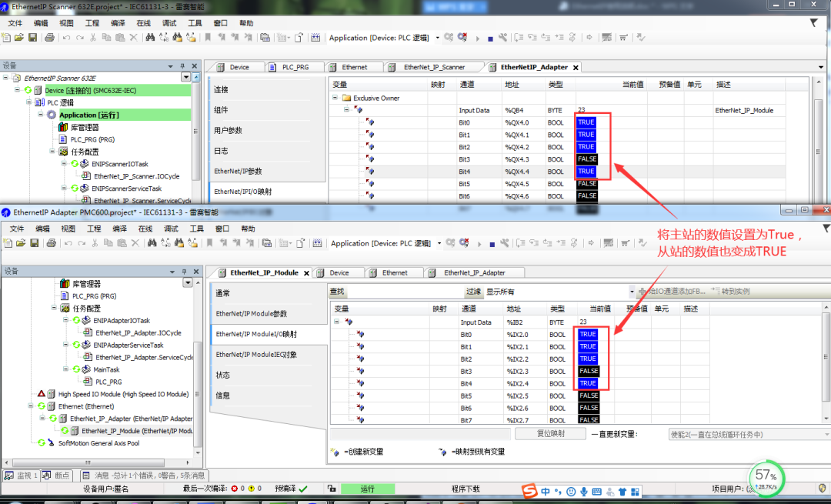This screenshot has width=831, height=504.
Task: Click the 库管理器 icon in top device tree
Action: 63,127
